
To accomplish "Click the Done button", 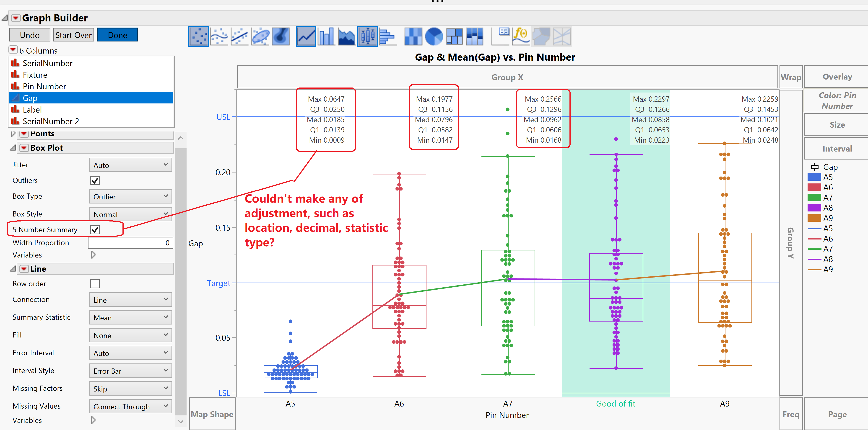I will coord(117,35).
